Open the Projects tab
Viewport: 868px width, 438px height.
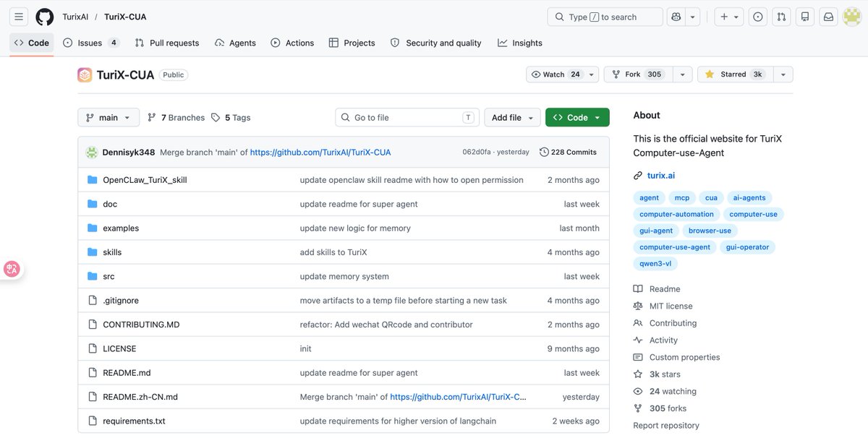(352, 43)
